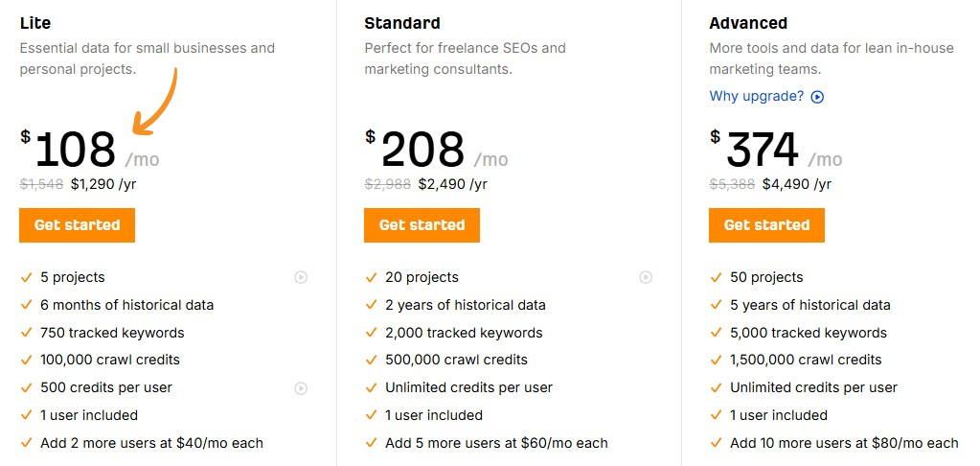Play the Lite plan projects video

(x=301, y=277)
